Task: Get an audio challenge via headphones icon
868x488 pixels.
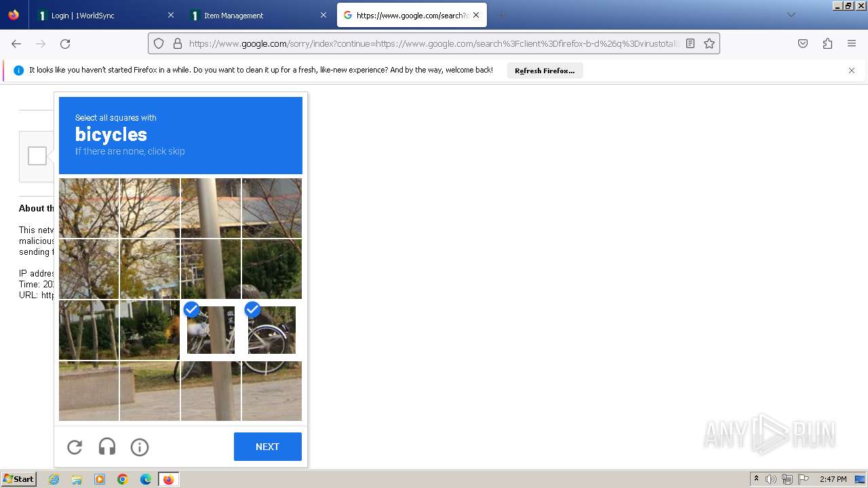Action: 107,447
